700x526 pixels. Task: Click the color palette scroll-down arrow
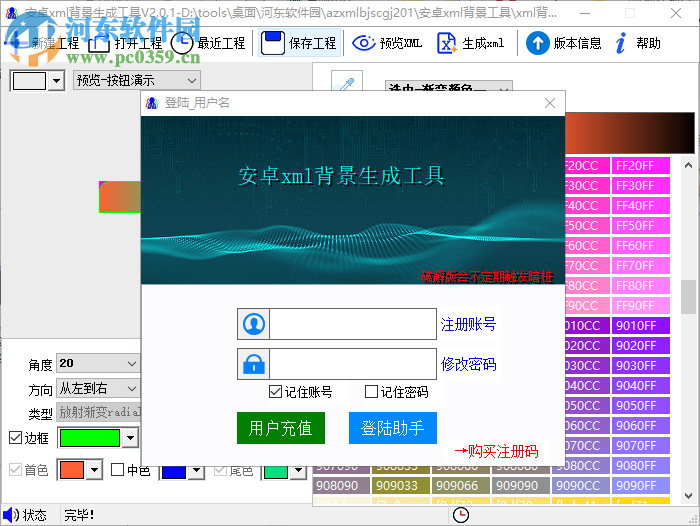click(688, 496)
